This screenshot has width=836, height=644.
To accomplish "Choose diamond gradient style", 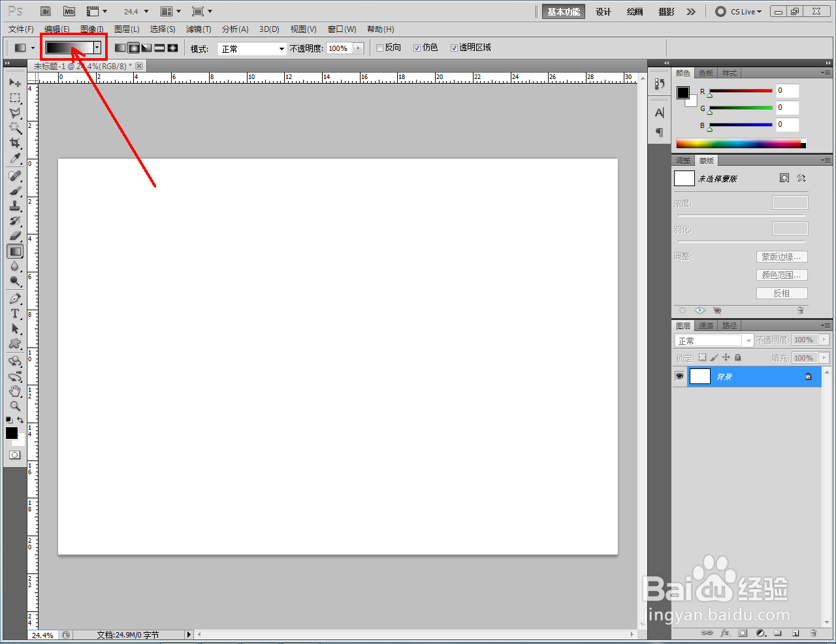I will tap(172, 48).
